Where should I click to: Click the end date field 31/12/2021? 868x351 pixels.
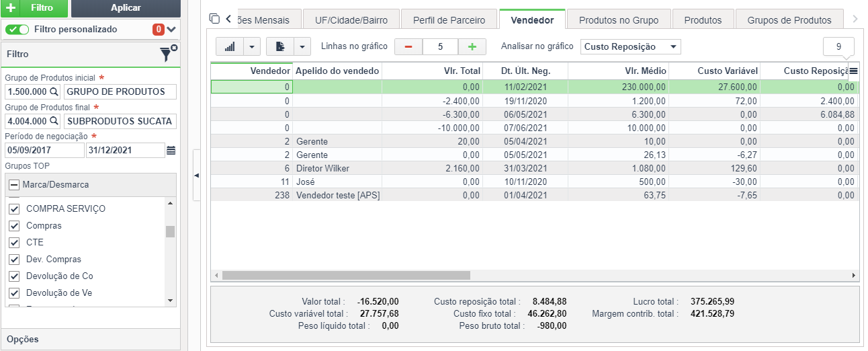[126, 151]
